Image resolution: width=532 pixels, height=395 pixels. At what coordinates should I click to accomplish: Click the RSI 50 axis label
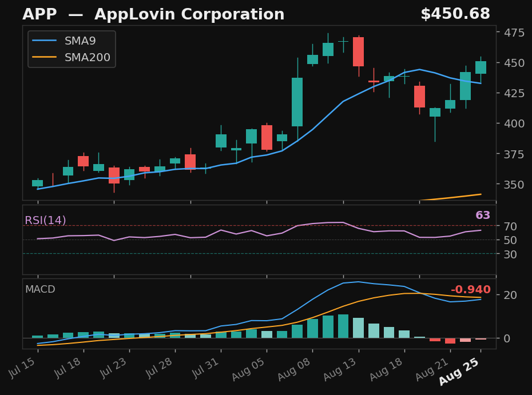click(510, 240)
